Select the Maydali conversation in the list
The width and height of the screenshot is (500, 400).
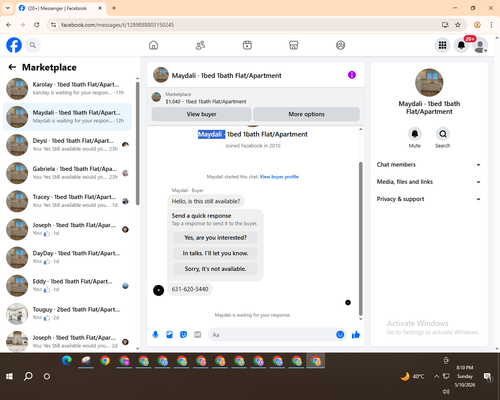point(68,117)
